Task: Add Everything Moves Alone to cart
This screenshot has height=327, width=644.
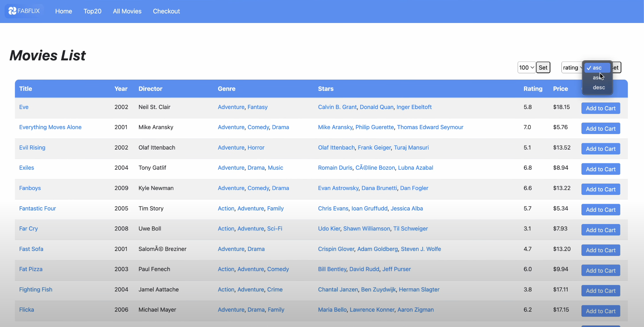Action: click(x=600, y=128)
